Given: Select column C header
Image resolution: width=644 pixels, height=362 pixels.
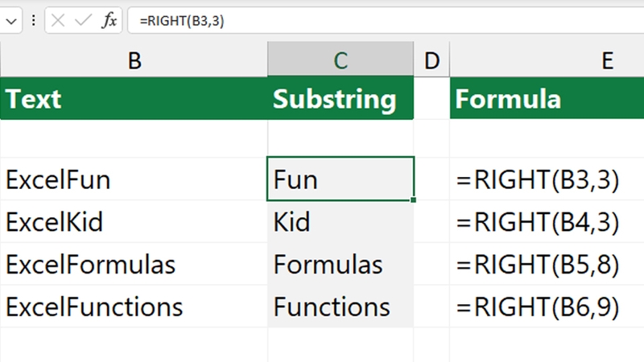Looking at the screenshot, I should (341, 60).
